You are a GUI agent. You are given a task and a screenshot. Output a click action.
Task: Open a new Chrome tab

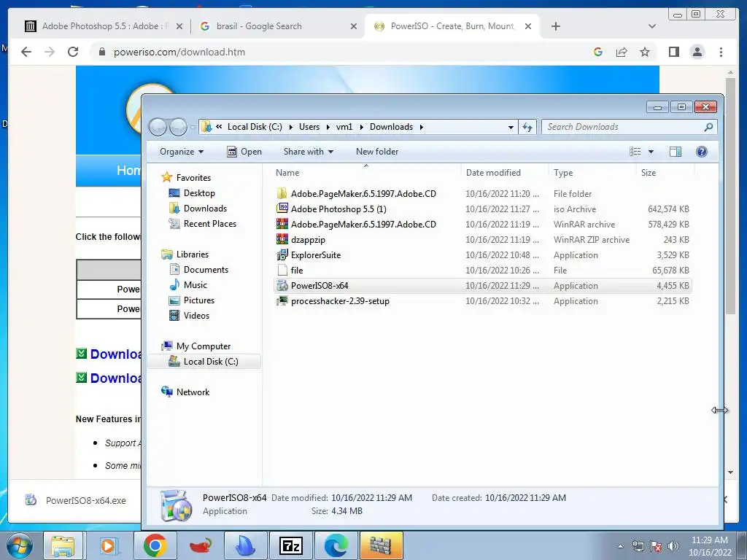[555, 26]
